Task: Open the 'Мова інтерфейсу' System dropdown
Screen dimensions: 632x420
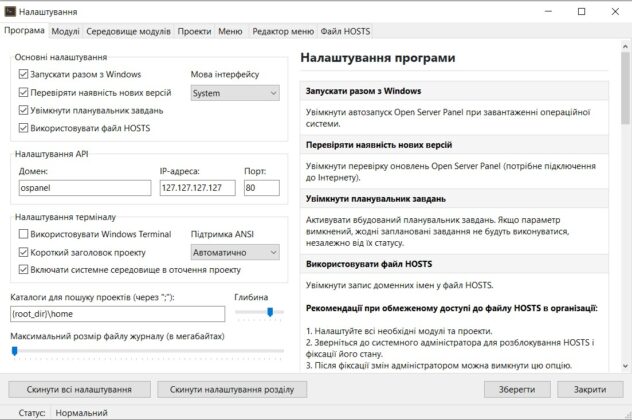Action: 234,93
